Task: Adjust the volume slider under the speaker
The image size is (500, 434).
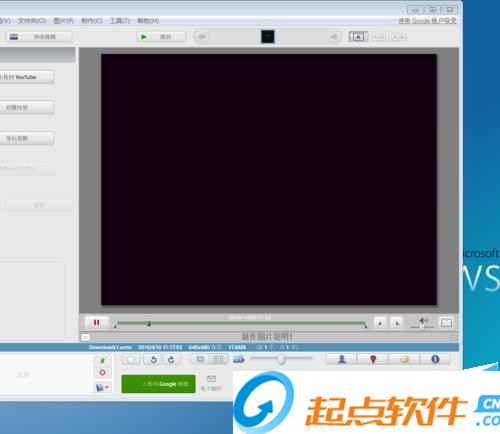Action: point(422,327)
